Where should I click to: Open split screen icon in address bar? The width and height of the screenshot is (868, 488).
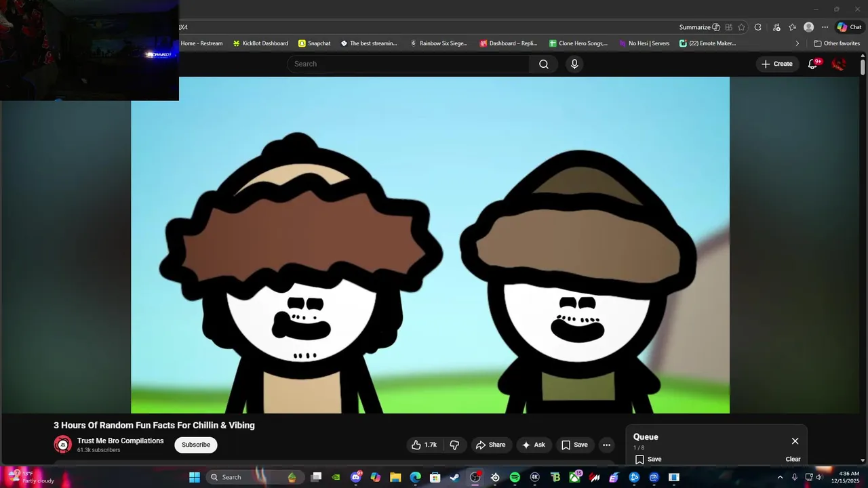[728, 27]
